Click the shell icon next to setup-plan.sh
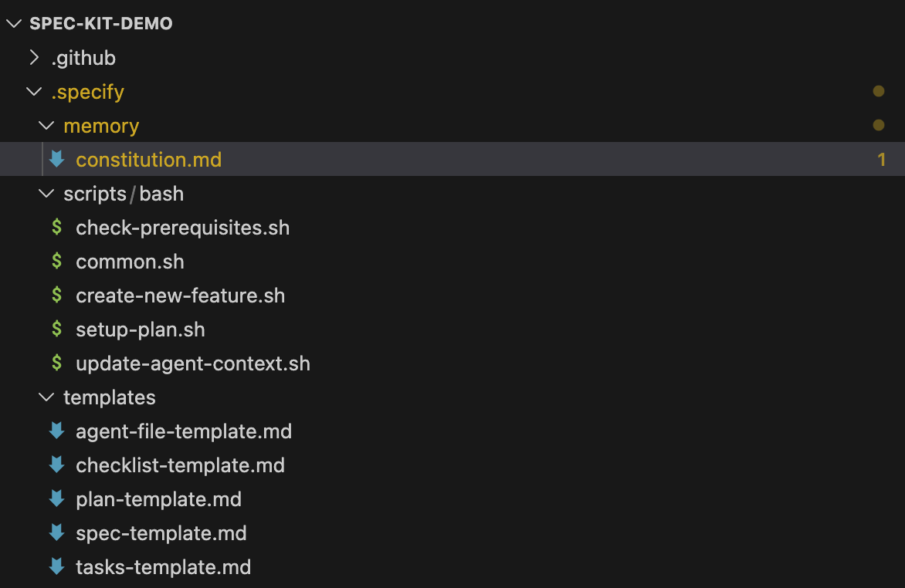The image size is (905, 588). coord(56,329)
